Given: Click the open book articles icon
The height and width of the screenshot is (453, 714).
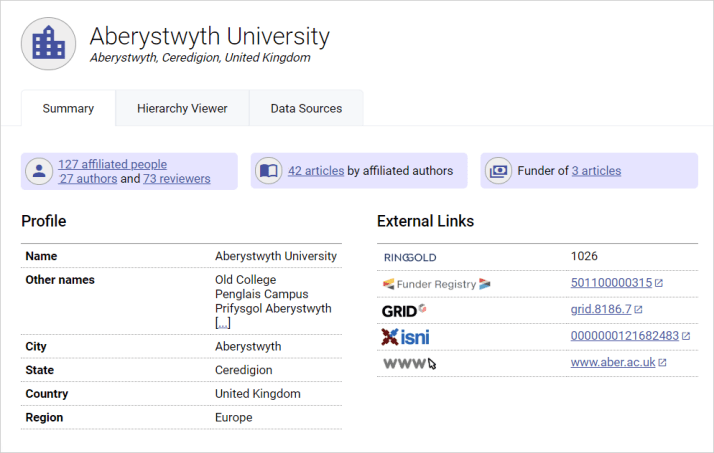Looking at the screenshot, I should 269,171.
